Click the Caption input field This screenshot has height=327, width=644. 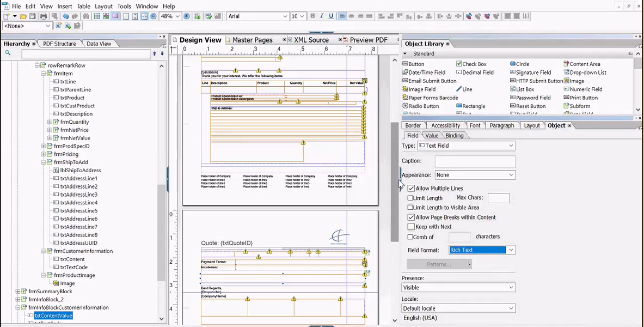pyautogui.click(x=475, y=161)
